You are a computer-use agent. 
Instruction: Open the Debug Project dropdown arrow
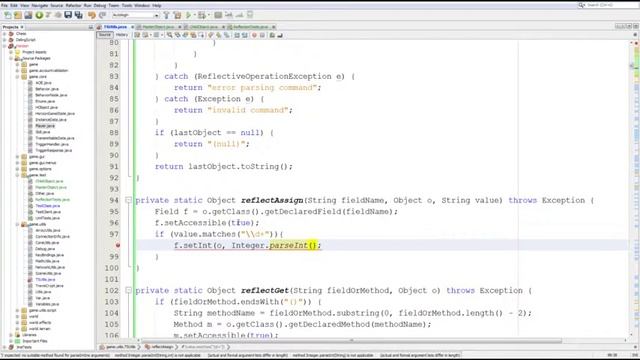click(208, 15)
